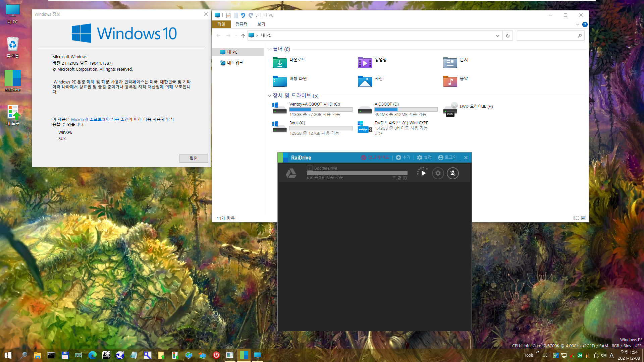Image resolution: width=644 pixels, height=362 pixels.
Task: Click 업그레이드 in RaiDrive title bar
Action: (375, 158)
